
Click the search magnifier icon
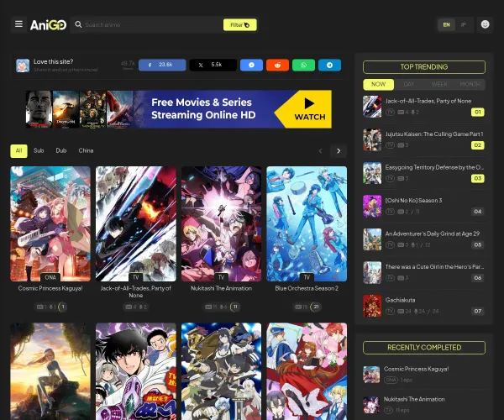tap(78, 24)
